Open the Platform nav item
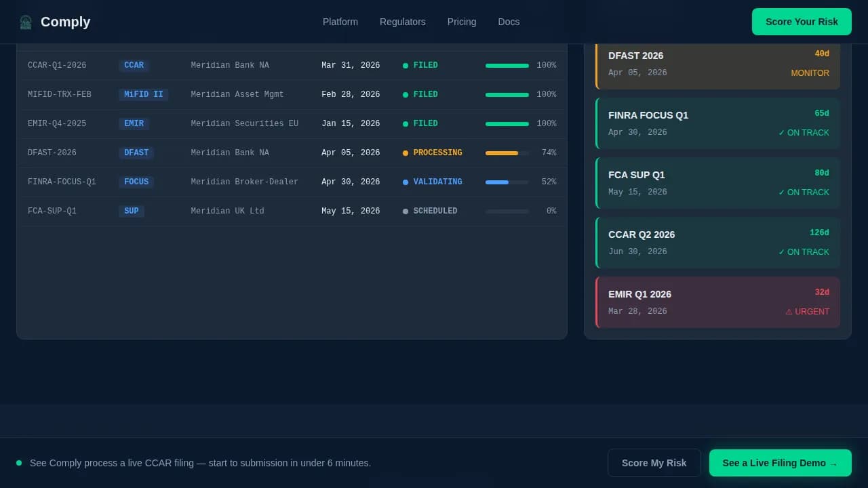 pos(340,22)
